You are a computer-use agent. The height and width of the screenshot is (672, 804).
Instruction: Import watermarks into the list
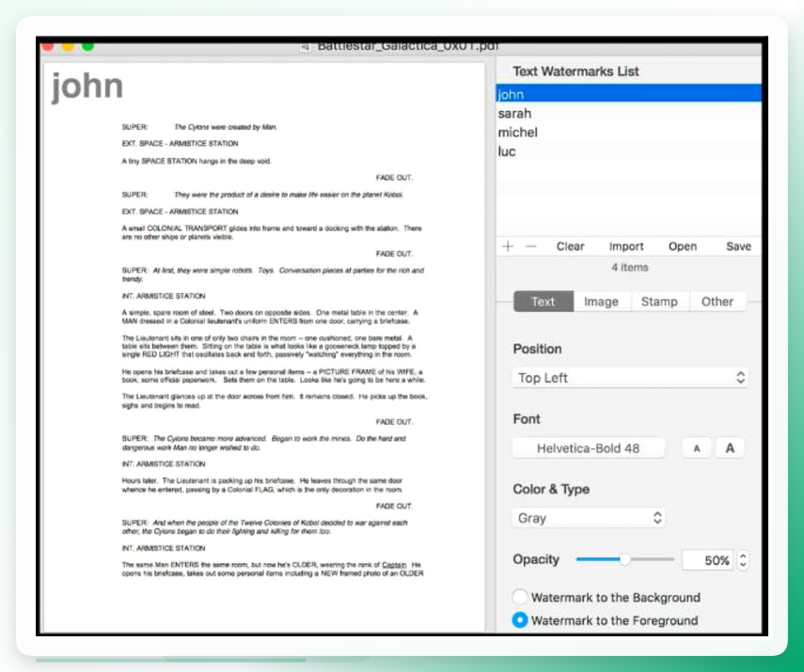[x=626, y=246]
